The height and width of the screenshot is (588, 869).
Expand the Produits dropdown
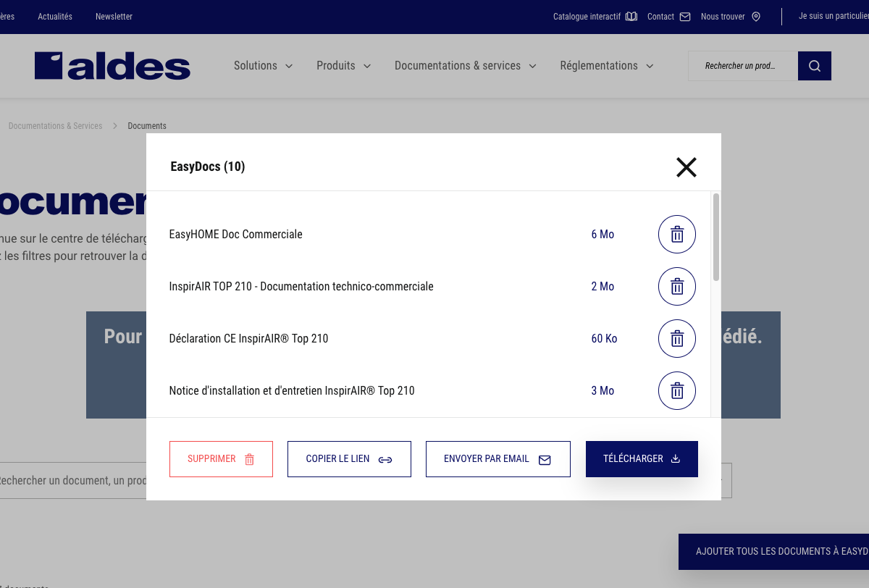tap(343, 65)
